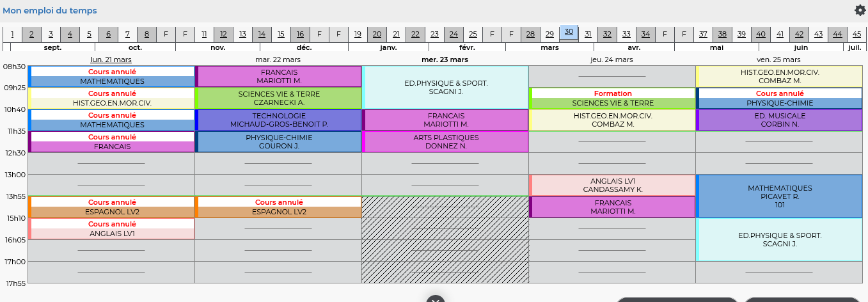
Task: Jump to week 5
Action: (89, 35)
